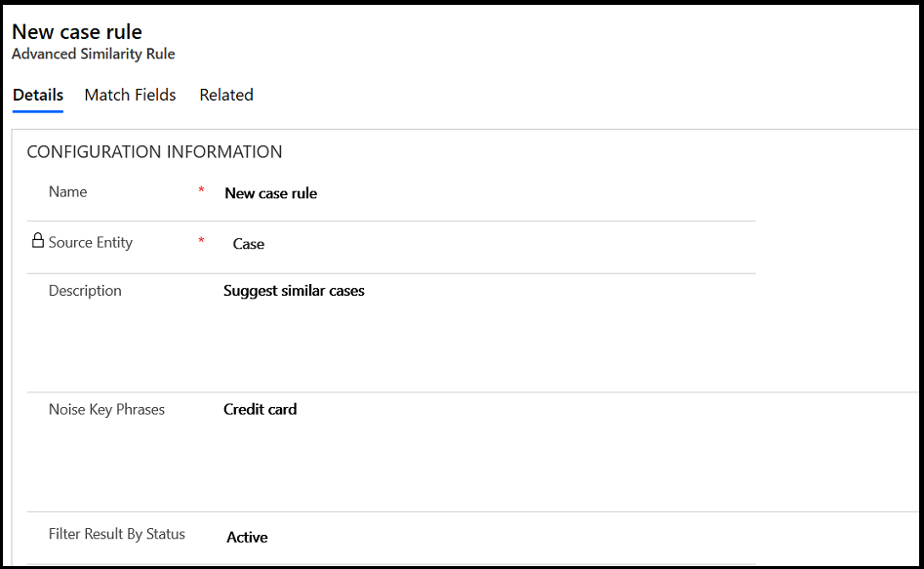Click the Source Entity label
This screenshot has width=924, height=569.
91,242
